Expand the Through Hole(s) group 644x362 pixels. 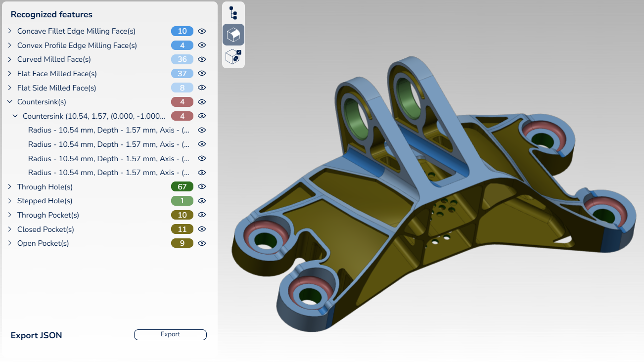pos(9,187)
